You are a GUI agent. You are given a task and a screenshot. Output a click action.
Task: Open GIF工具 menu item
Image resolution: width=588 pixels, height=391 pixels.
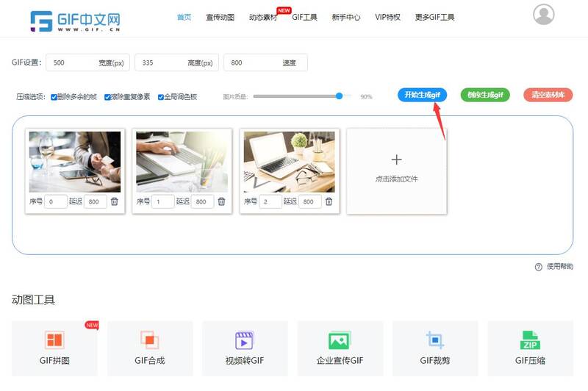click(x=304, y=17)
